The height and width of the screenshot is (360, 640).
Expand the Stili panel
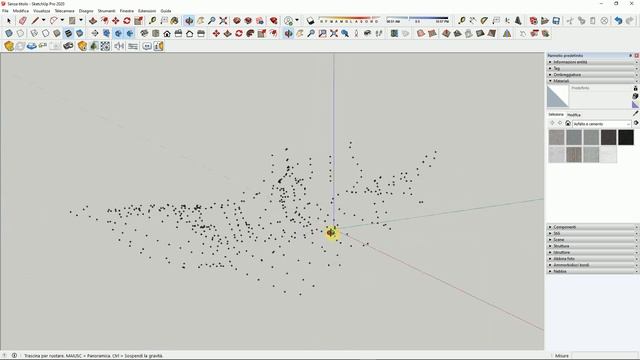(x=593, y=233)
